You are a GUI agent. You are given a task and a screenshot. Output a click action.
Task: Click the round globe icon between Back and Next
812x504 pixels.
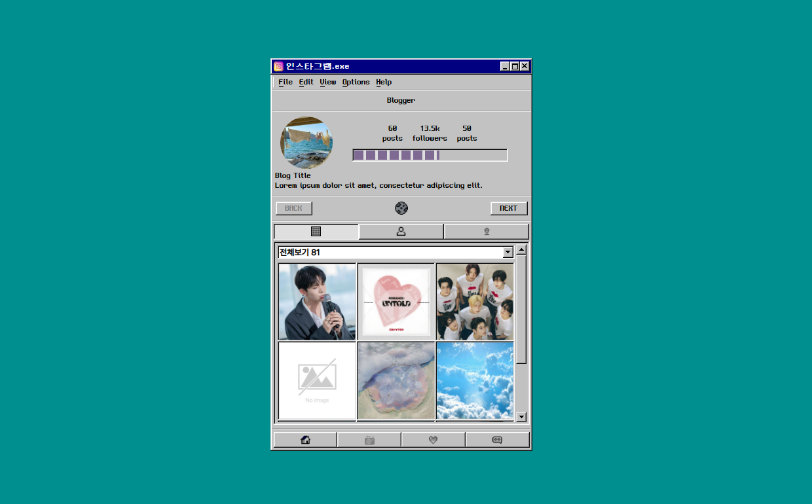coord(401,208)
